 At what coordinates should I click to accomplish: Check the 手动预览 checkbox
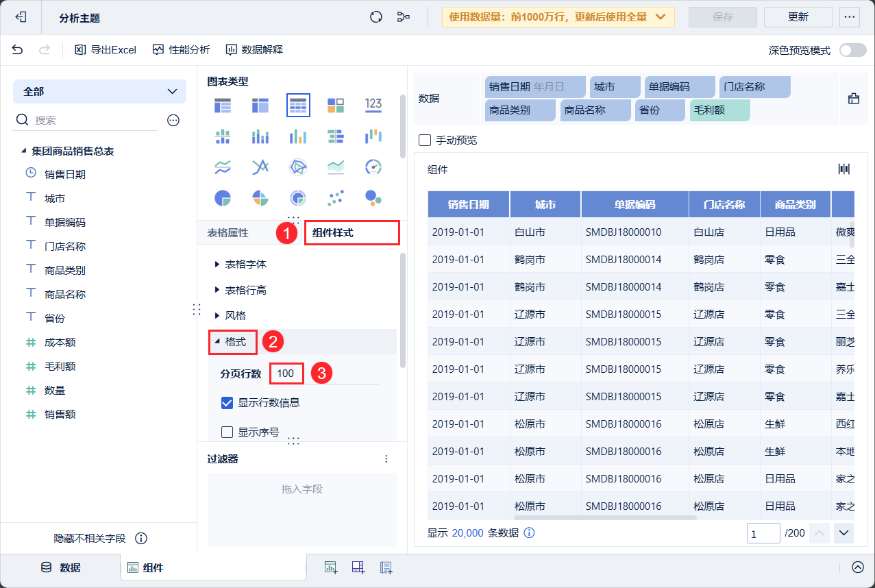pos(425,140)
